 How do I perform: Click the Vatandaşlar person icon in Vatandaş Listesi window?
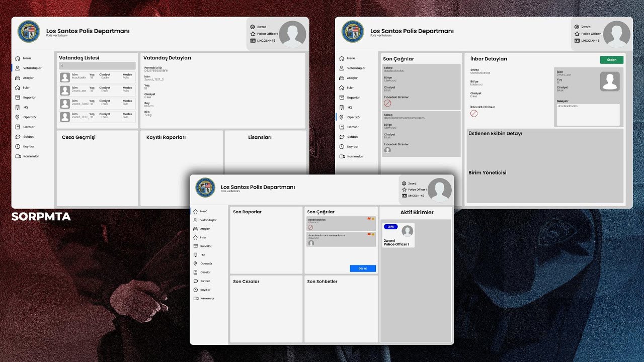[x=18, y=68]
